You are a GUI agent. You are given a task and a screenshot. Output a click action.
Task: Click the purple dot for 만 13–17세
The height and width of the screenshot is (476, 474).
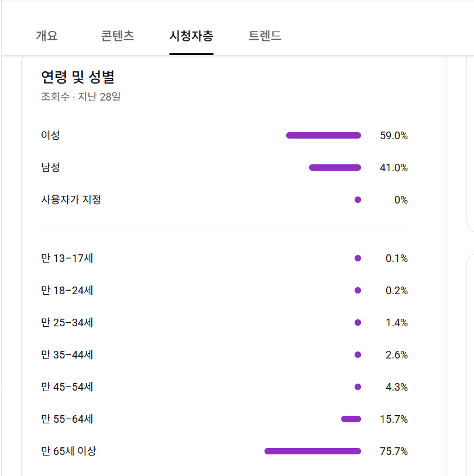tap(358, 258)
